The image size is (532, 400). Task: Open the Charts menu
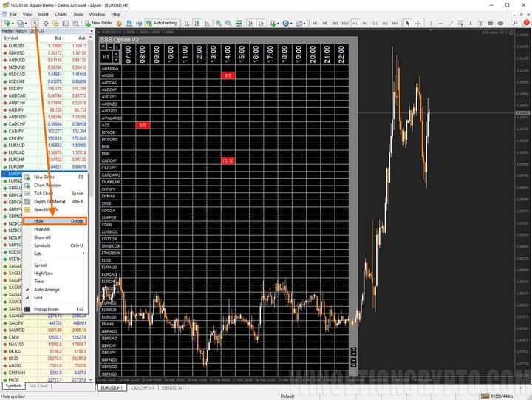61,13
